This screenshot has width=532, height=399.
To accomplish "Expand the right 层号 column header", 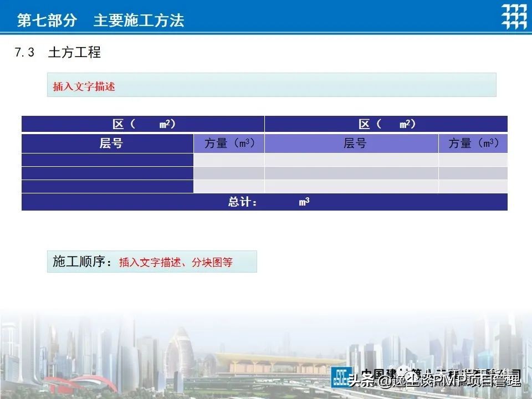I will (355, 144).
